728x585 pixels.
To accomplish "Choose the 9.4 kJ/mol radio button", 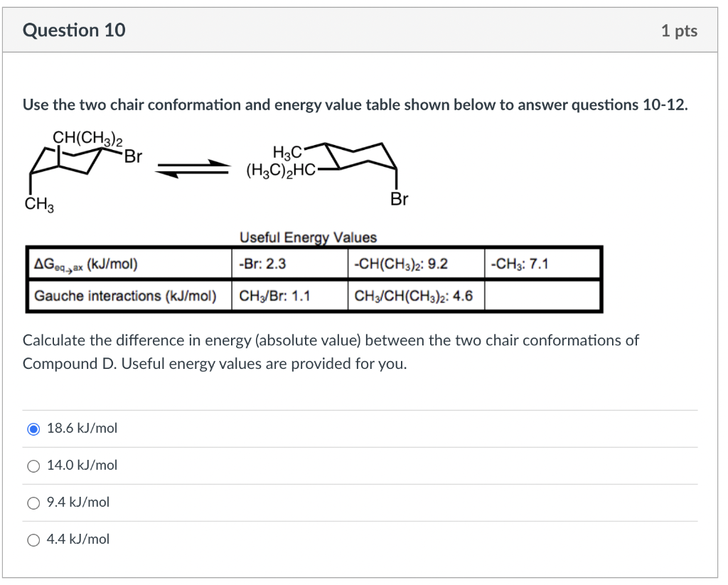I will pyautogui.click(x=33, y=503).
